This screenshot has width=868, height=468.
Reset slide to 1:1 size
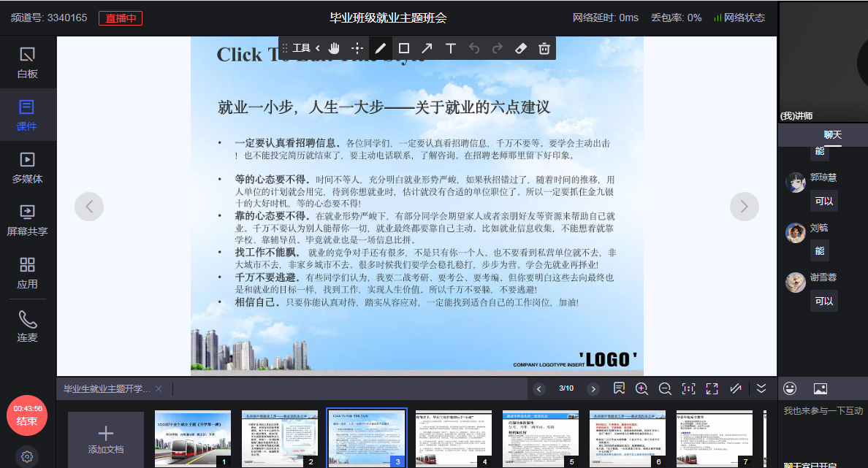688,388
